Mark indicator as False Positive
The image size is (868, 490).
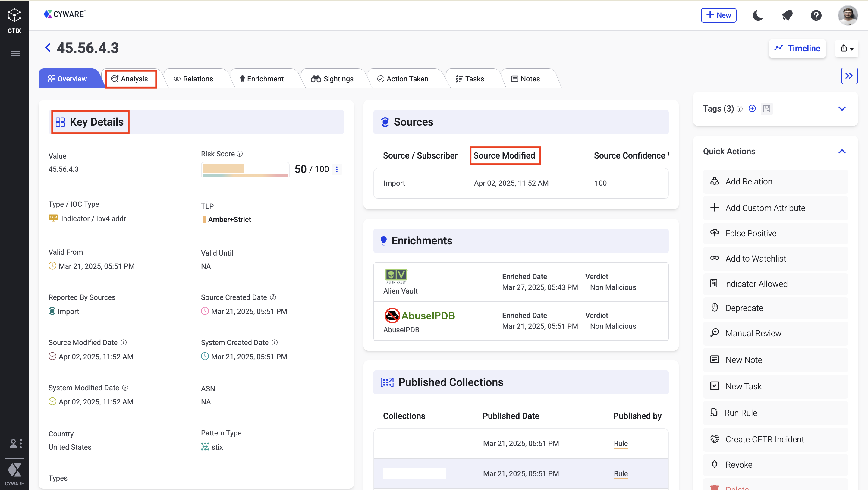(750, 233)
